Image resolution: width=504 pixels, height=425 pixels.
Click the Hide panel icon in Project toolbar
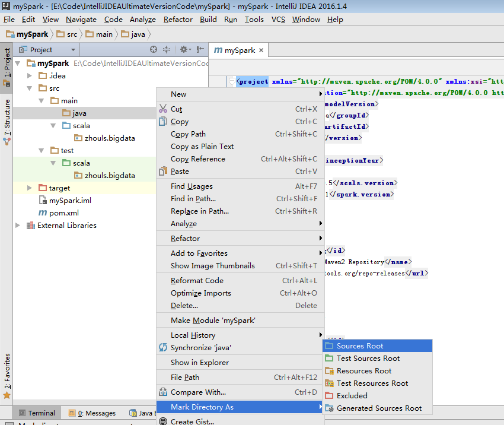[200, 49]
